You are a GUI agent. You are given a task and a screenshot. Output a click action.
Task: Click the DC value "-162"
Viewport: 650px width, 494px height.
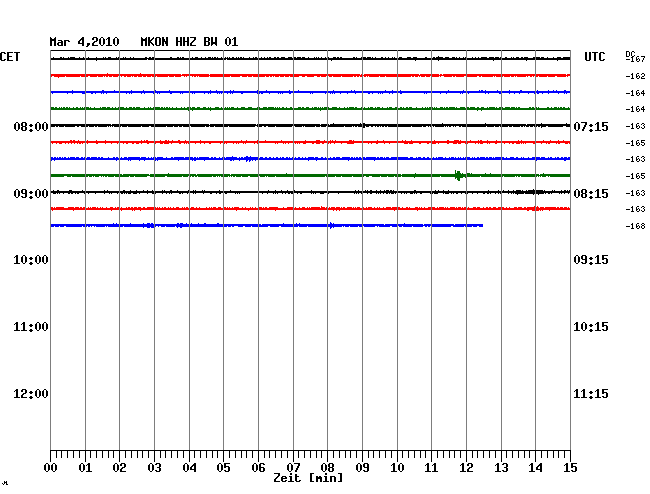pos(635,76)
